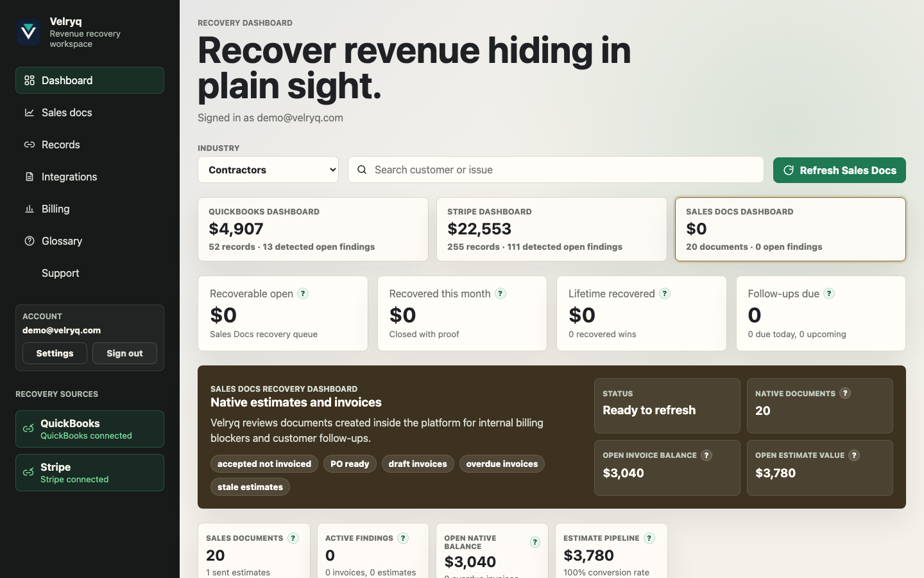The height and width of the screenshot is (578, 924).
Task: Open Glossary from the sidebar
Action: (x=90, y=241)
